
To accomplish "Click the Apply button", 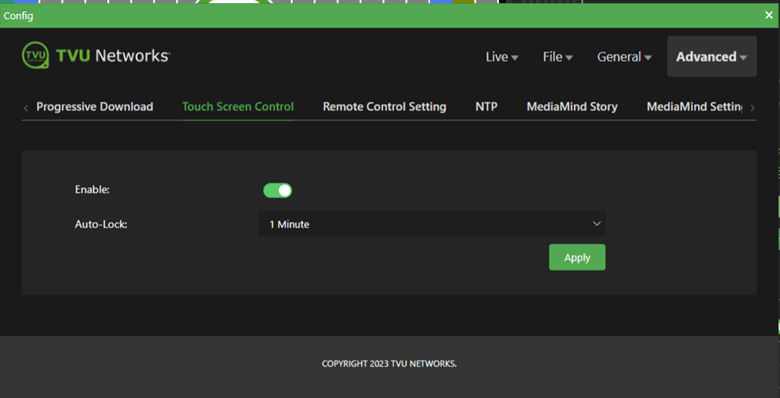I will pos(577,257).
